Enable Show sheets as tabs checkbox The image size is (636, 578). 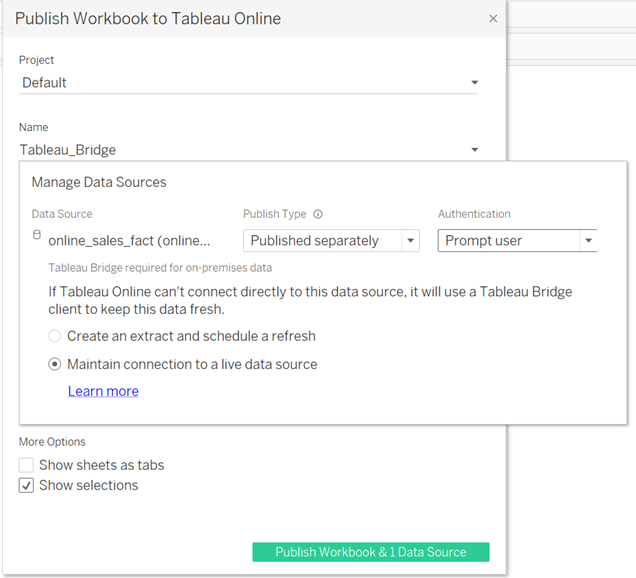pos(27,465)
